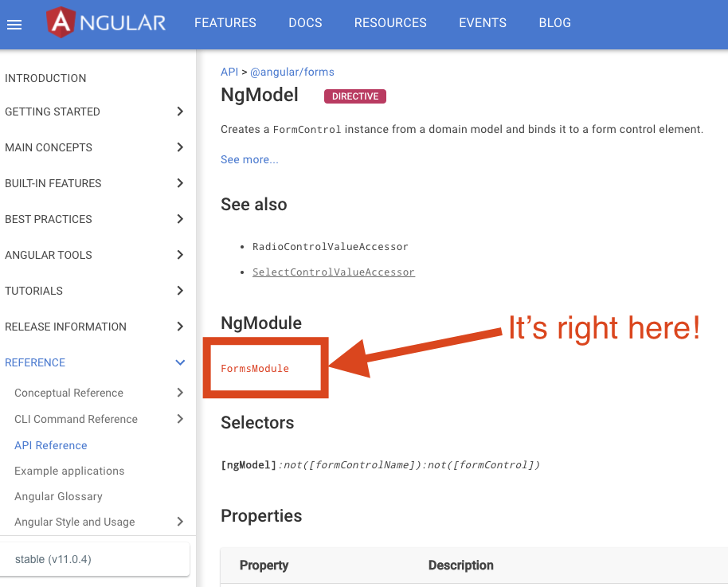Screen dimensions: 728x587
Task: Click the See more... link
Action: (249, 159)
